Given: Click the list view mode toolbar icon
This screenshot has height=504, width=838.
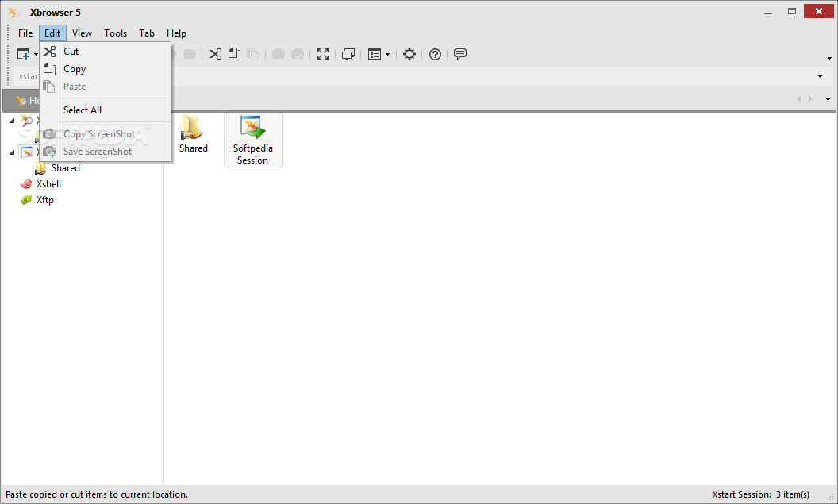Looking at the screenshot, I should 375,54.
